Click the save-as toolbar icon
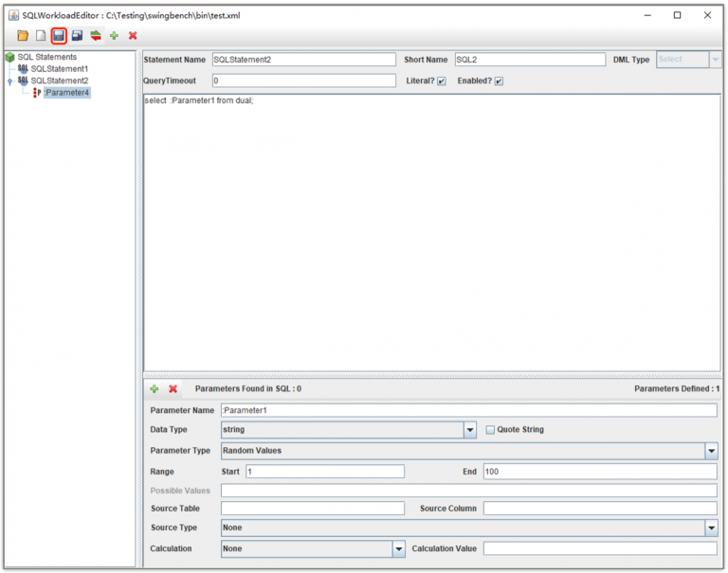This screenshot has width=728, height=573. pyautogui.click(x=77, y=36)
